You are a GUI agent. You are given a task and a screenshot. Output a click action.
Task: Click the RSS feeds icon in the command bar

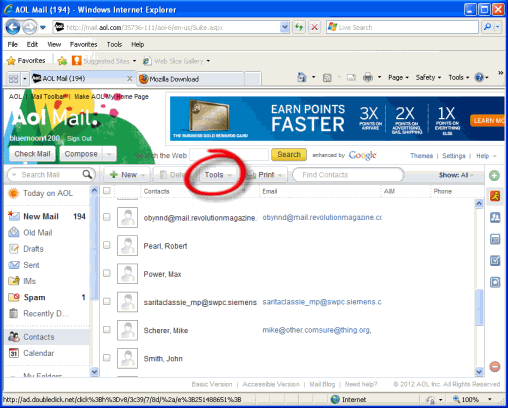[x=327, y=78]
